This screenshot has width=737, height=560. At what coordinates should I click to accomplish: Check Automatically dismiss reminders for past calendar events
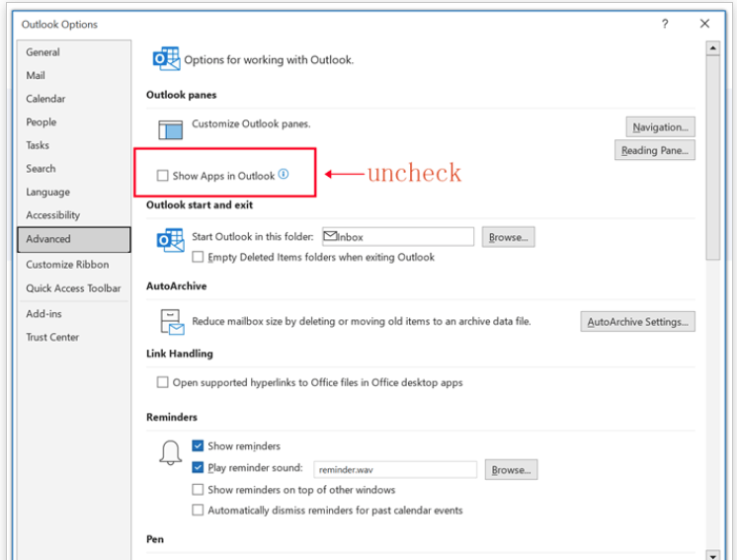[198, 511]
